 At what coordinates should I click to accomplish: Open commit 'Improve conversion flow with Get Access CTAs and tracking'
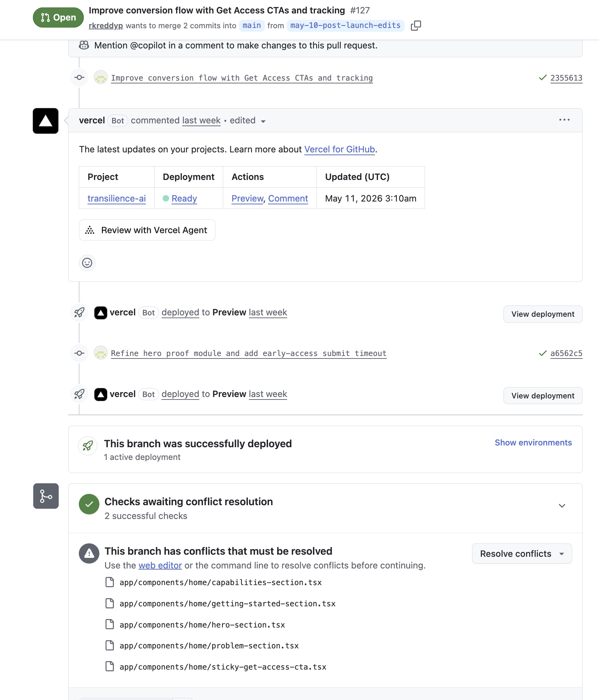point(242,78)
